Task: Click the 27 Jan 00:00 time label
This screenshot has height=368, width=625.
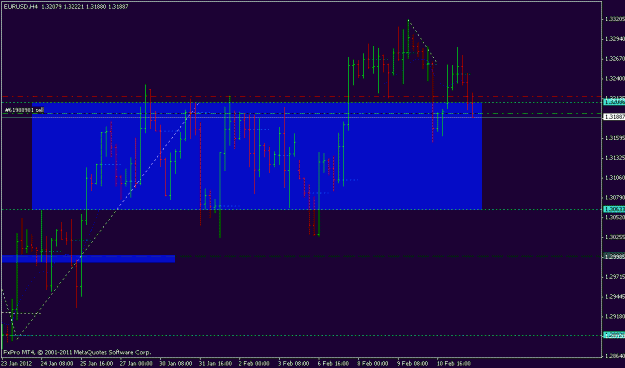Action: [136, 364]
